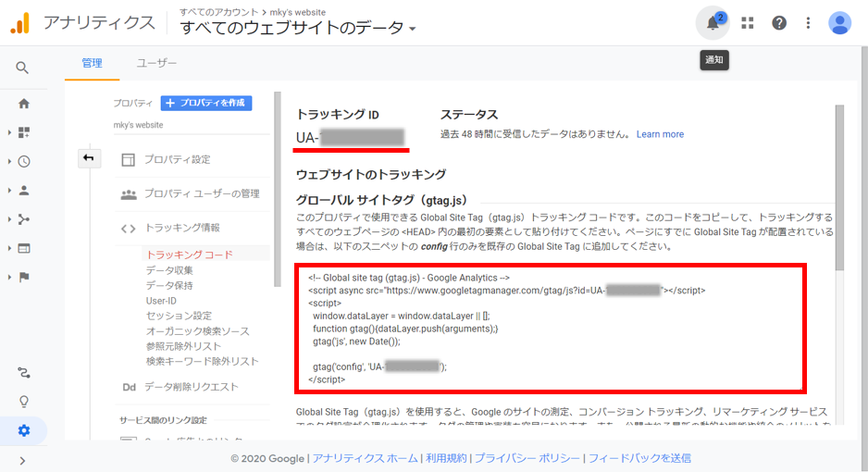Open the Admin gear icon
This screenshot has width=868, height=472.
pyautogui.click(x=24, y=430)
